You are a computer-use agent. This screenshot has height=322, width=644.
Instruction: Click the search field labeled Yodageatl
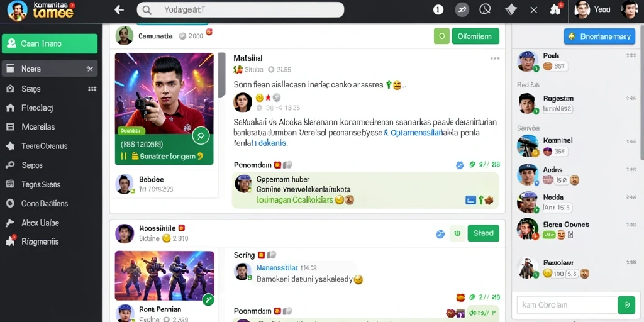[240, 9]
